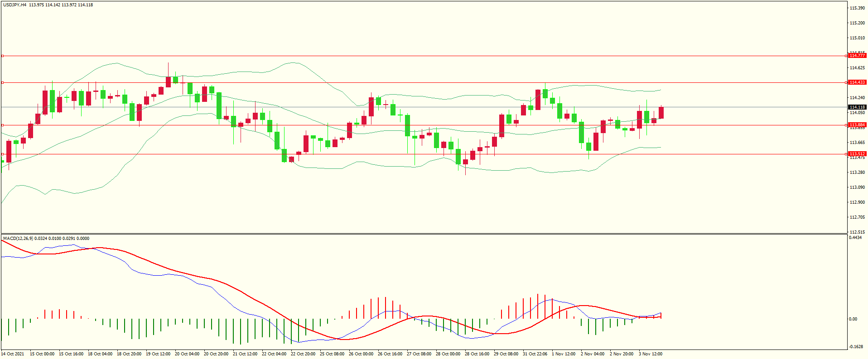
Task: Click the 15 Oct 00:00 time label
Action: click(42, 354)
